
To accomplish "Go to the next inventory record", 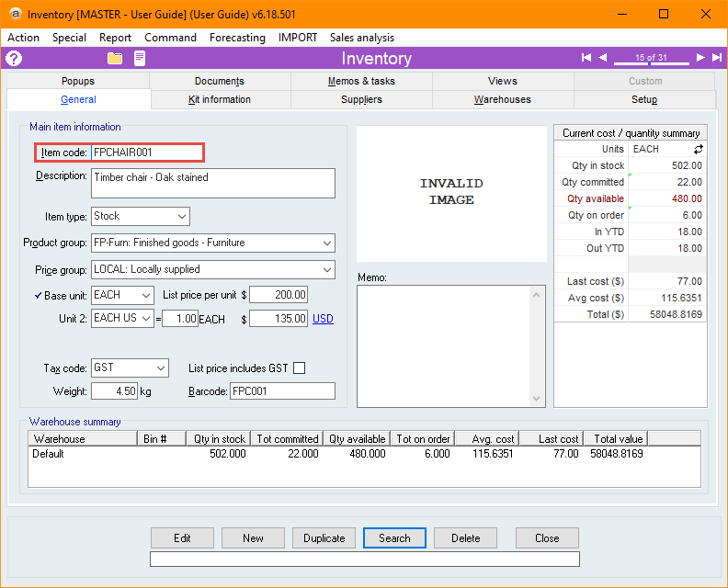I will point(700,58).
